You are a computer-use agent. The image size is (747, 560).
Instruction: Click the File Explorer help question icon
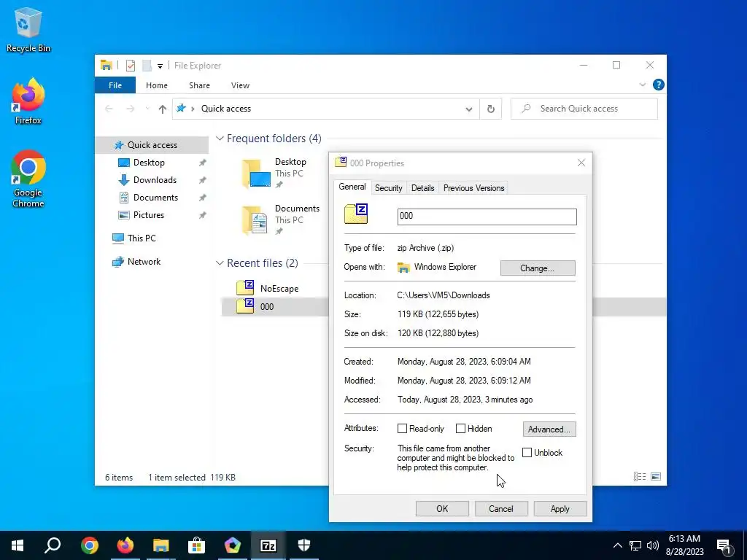click(x=659, y=85)
